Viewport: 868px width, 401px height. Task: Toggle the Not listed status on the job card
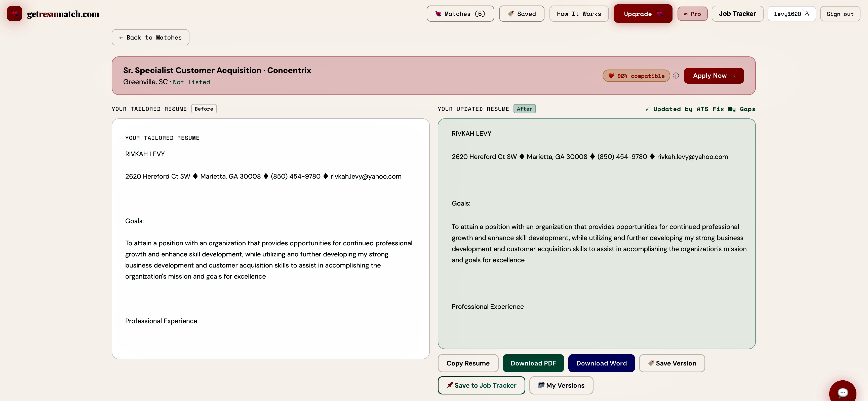tap(191, 82)
